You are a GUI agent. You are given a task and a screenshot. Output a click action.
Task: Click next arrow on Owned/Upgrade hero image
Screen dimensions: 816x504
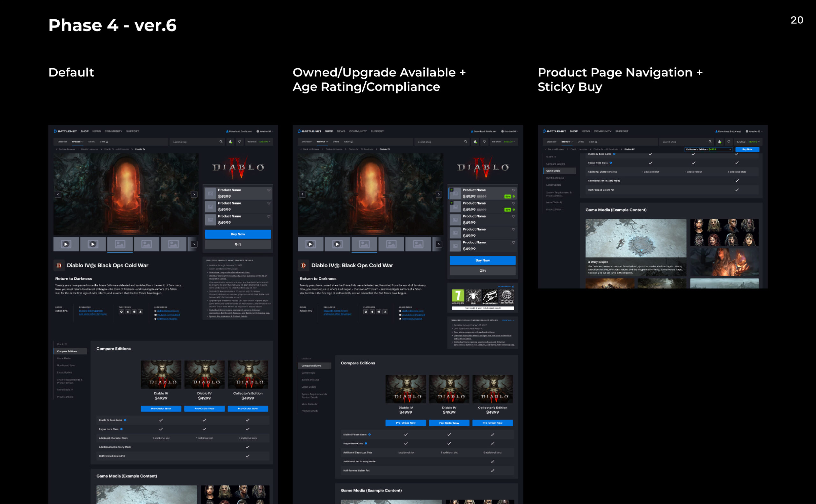(x=439, y=194)
